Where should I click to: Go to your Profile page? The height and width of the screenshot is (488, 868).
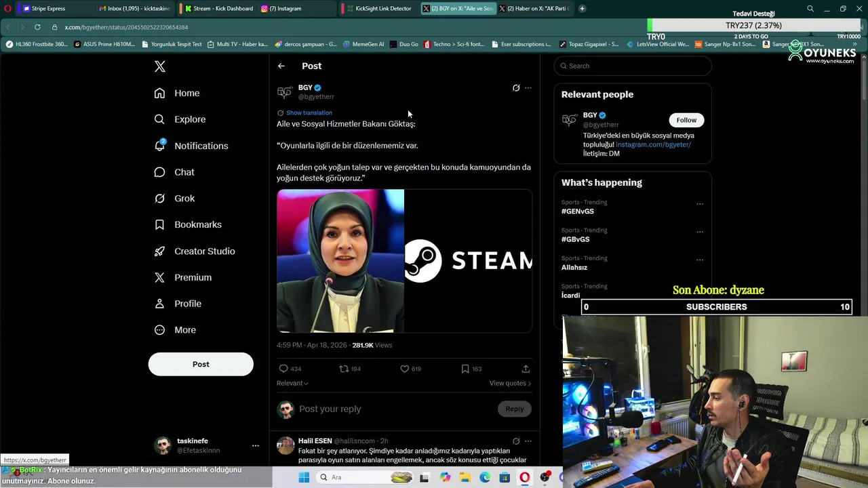click(x=177, y=304)
